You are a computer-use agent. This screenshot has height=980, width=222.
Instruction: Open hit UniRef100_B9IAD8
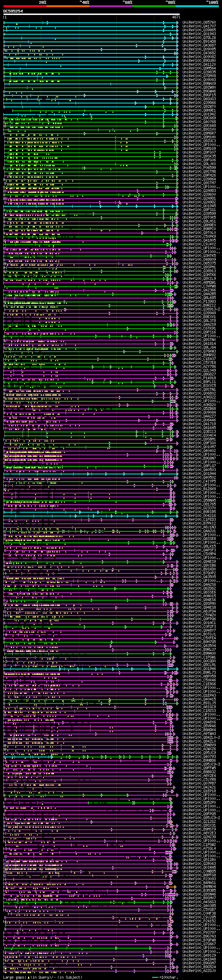199,41
